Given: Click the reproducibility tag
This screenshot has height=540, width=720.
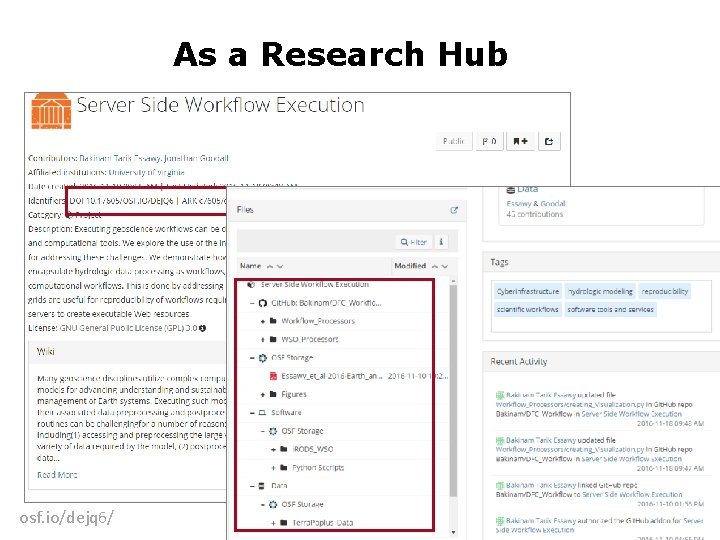Looking at the screenshot, I should click(664, 291).
